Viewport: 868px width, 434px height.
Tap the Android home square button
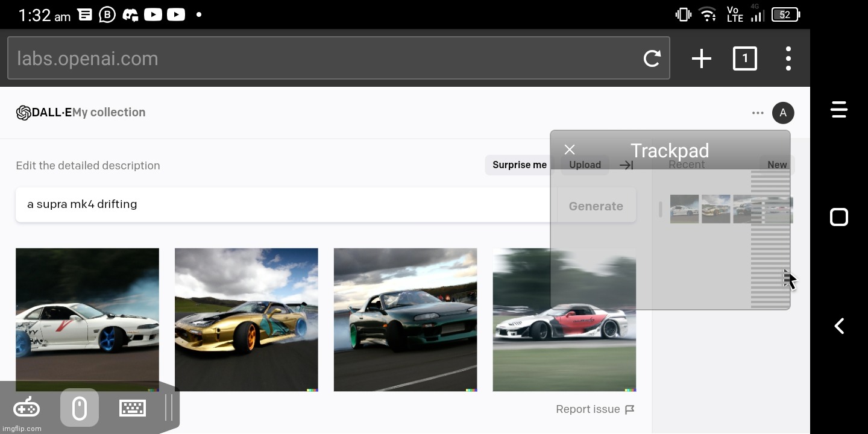[838, 217]
